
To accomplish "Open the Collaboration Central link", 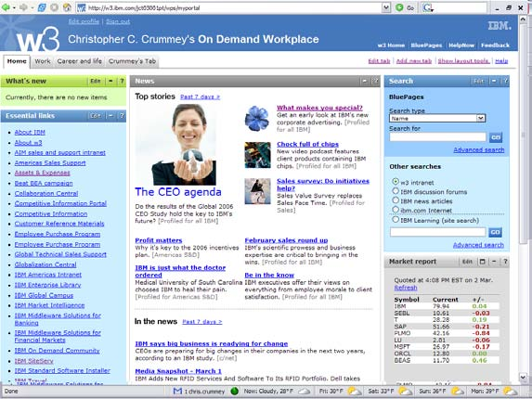I will (x=46, y=193).
